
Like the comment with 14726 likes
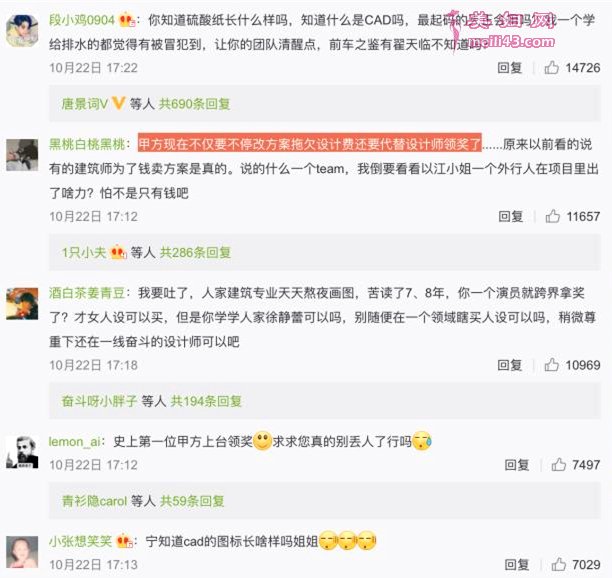click(x=552, y=68)
